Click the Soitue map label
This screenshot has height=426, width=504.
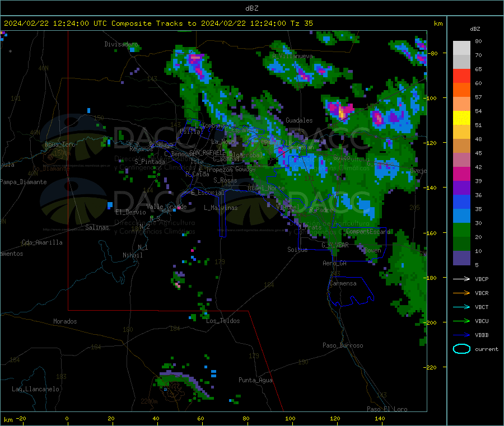[x=297, y=250]
